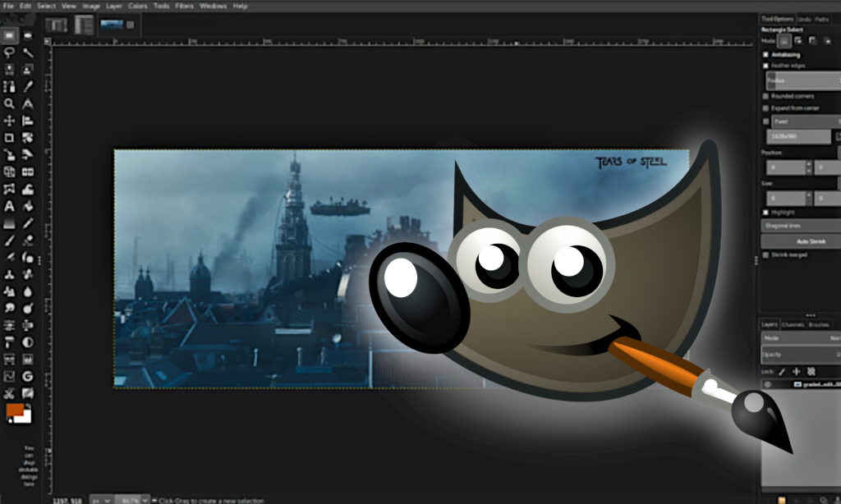Hide the layer using its eye icon

click(768, 384)
